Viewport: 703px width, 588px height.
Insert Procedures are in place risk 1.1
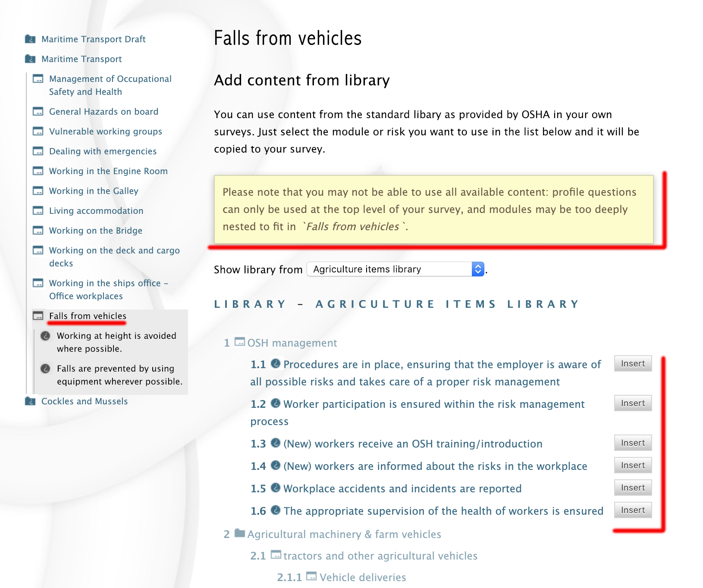pyautogui.click(x=632, y=364)
